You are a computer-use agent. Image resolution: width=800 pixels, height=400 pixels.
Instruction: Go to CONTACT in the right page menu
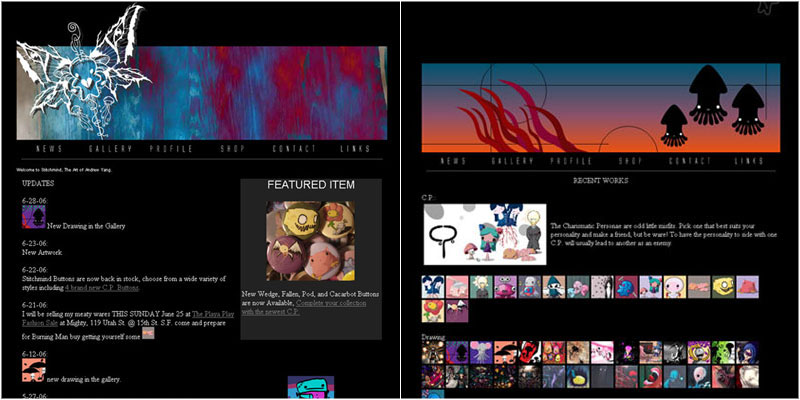pyautogui.click(x=690, y=161)
